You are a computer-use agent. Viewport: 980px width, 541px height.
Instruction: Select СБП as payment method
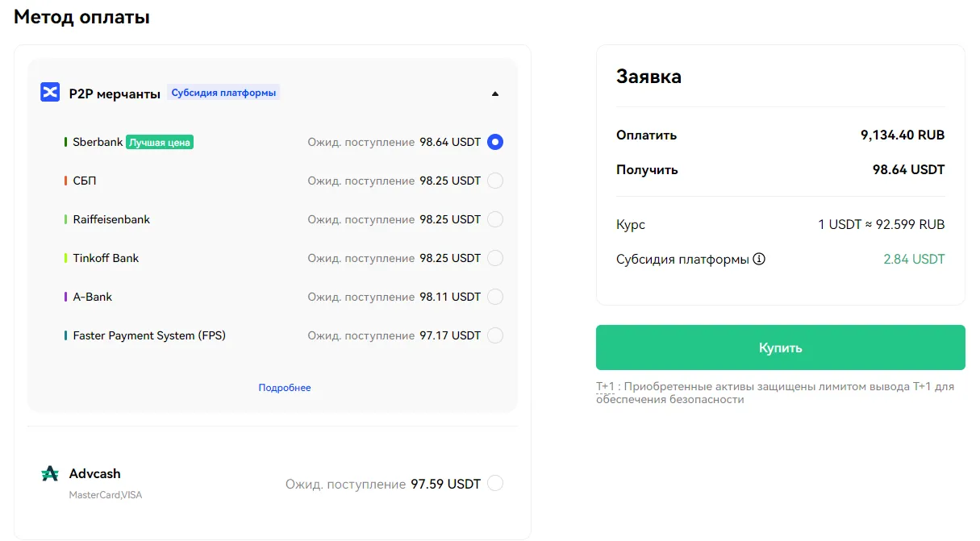coord(494,180)
